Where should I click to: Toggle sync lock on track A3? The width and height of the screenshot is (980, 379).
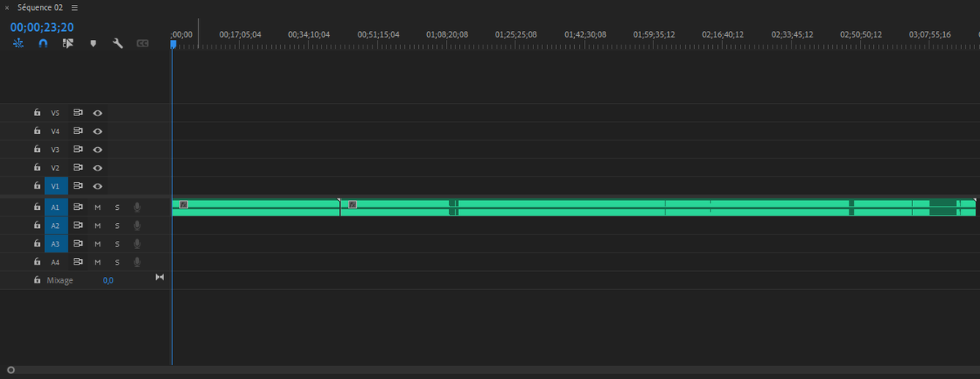coord(78,243)
